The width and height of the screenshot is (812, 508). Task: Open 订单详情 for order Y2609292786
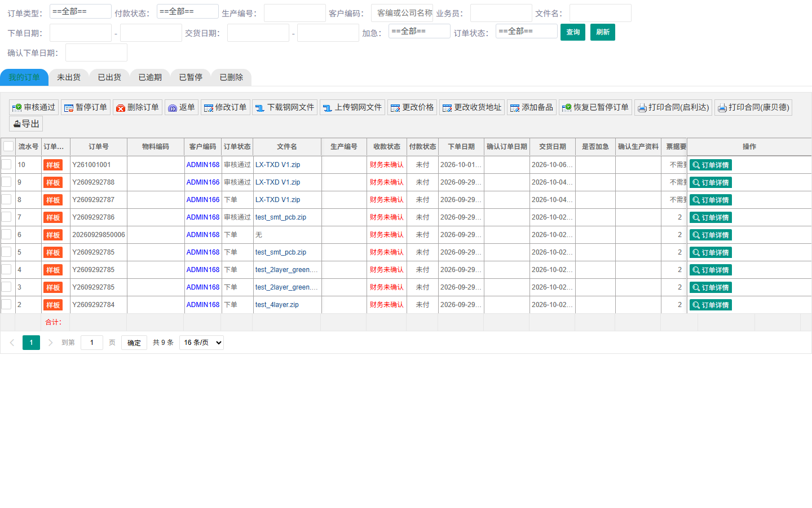(710, 218)
